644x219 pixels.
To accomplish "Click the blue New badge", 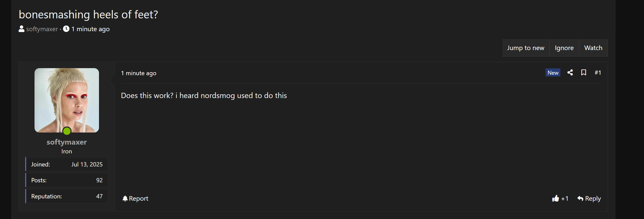I will (553, 73).
